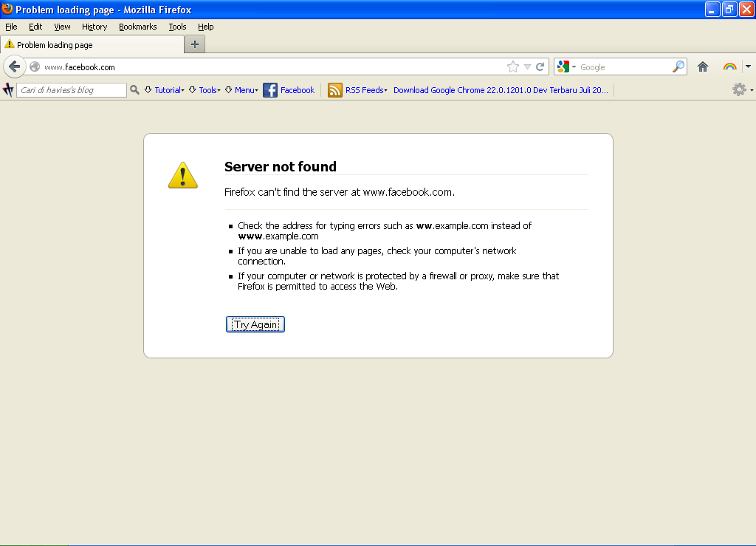Click the Try Again button
The height and width of the screenshot is (546, 756).
click(x=255, y=324)
